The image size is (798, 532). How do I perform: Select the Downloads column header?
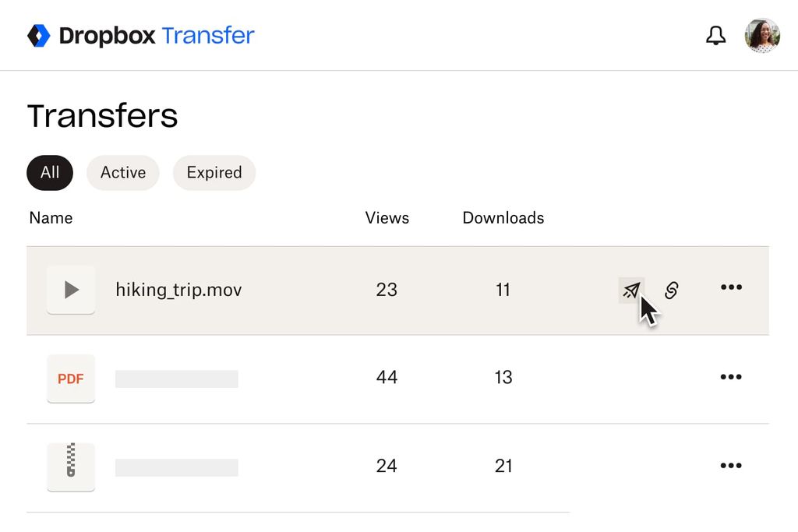click(x=503, y=218)
